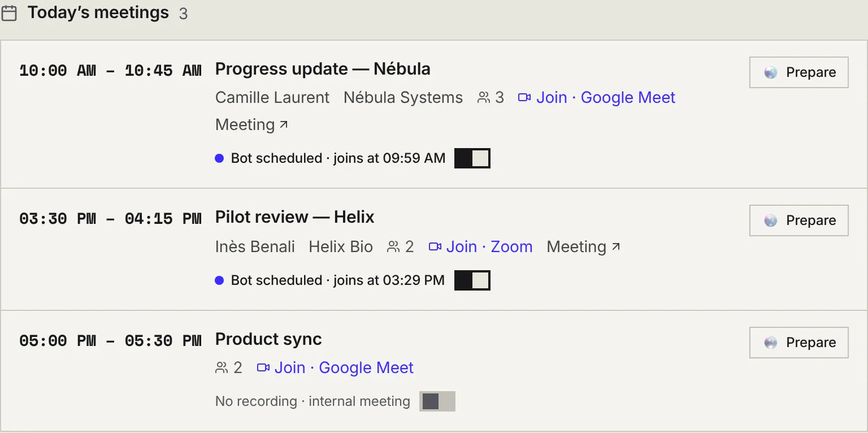Click the 10:00 AM – 10:45 AM time
This screenshot has height=433, width=868.
[110, 71]
